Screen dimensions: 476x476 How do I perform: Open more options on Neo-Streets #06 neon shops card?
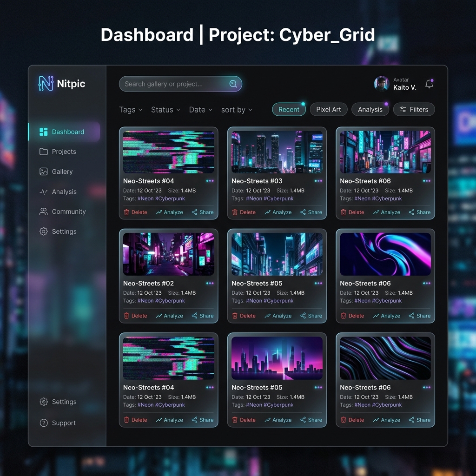427,181
